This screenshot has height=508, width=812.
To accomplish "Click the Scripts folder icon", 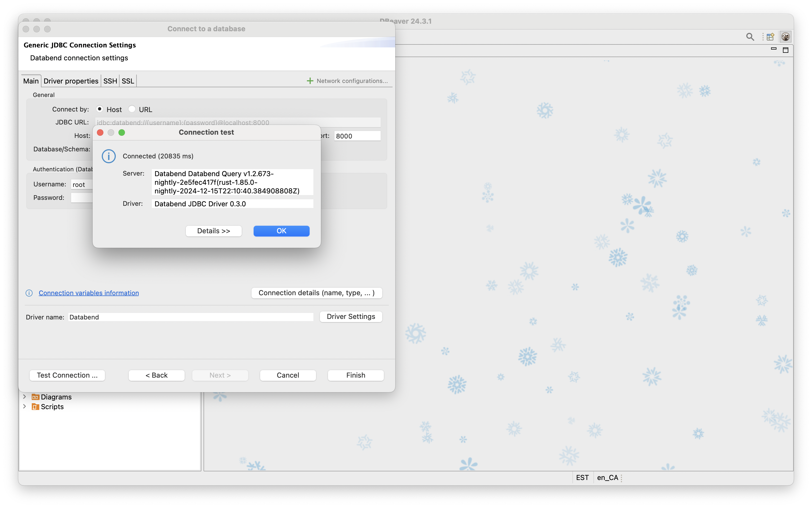I will coord(35,407).
